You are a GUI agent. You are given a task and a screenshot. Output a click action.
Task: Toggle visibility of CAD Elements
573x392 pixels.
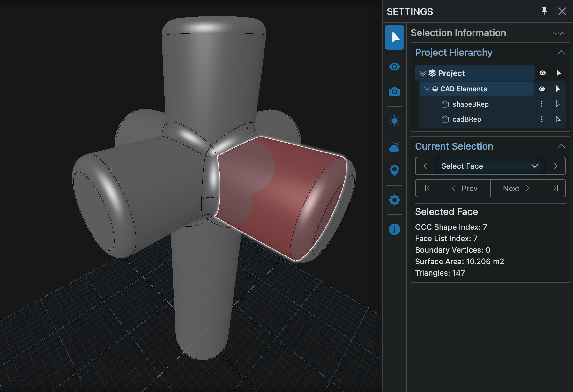pos(542,89)
